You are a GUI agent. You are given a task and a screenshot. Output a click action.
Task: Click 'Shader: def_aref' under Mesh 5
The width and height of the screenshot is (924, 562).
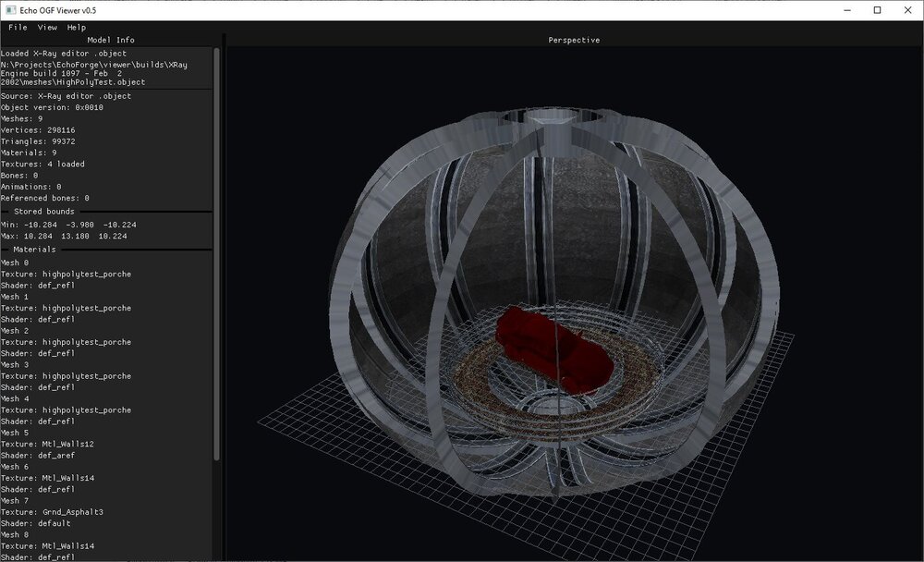pyautogui.click(x=38, y=456)
